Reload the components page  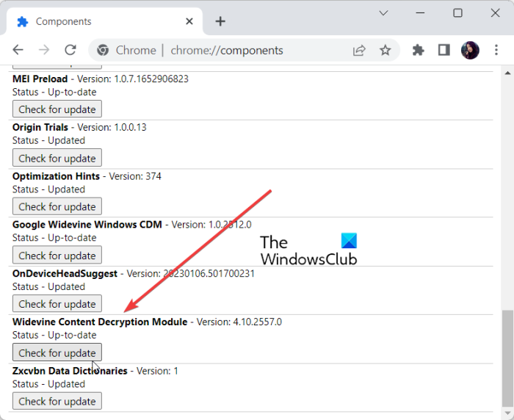pyautogui.click(x=70, y=50)
